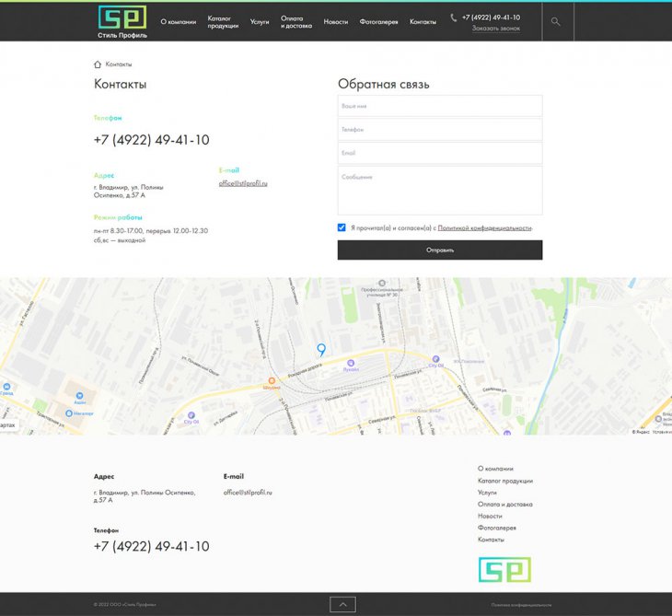Click the footer SP logo

504,570
